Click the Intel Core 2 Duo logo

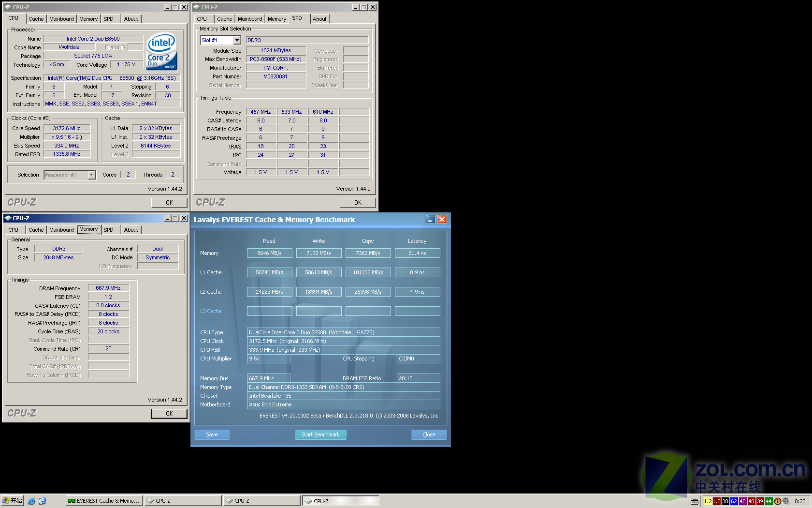(161, 51)
